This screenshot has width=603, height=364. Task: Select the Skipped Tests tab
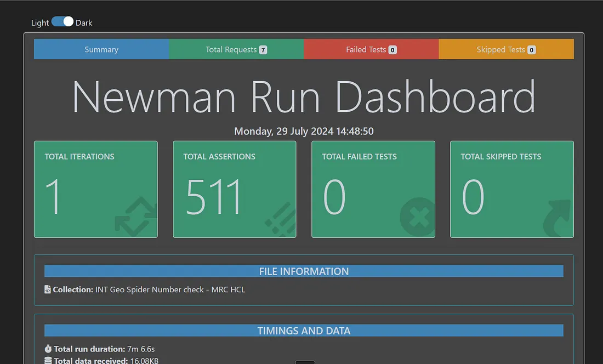click(506, 49)
